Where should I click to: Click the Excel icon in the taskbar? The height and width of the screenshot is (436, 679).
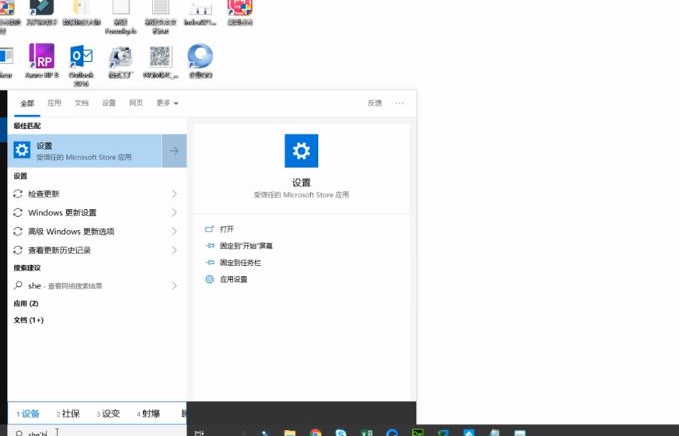(x=366, y=433)
